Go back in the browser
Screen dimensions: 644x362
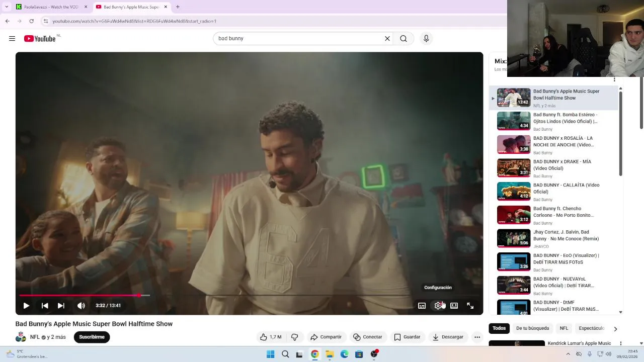point(7,21)
